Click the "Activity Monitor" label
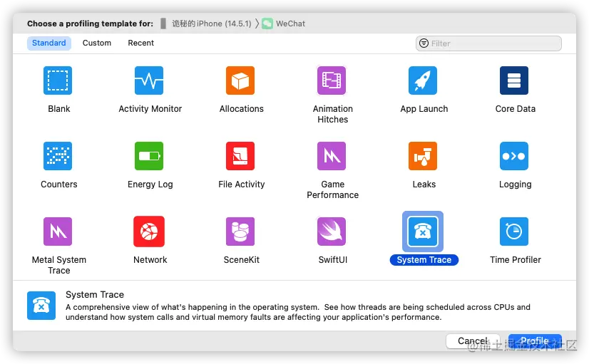The width and height of the screenshot is (589, 364). click(x=150, y=109)
